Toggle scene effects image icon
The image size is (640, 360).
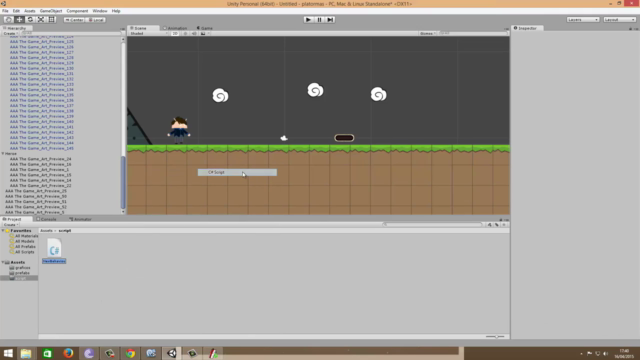coord(203,33)
